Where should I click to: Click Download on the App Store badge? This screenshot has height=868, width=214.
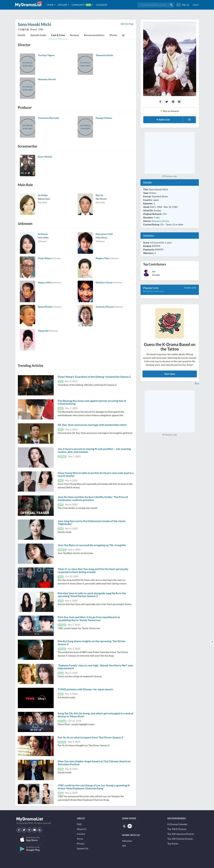coord(30,839)
